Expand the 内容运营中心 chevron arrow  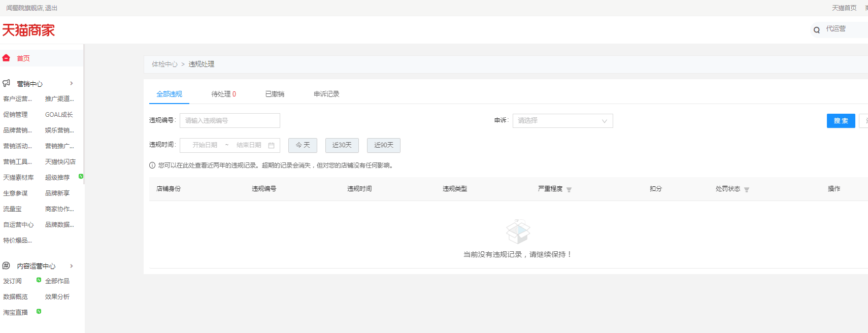72,265
